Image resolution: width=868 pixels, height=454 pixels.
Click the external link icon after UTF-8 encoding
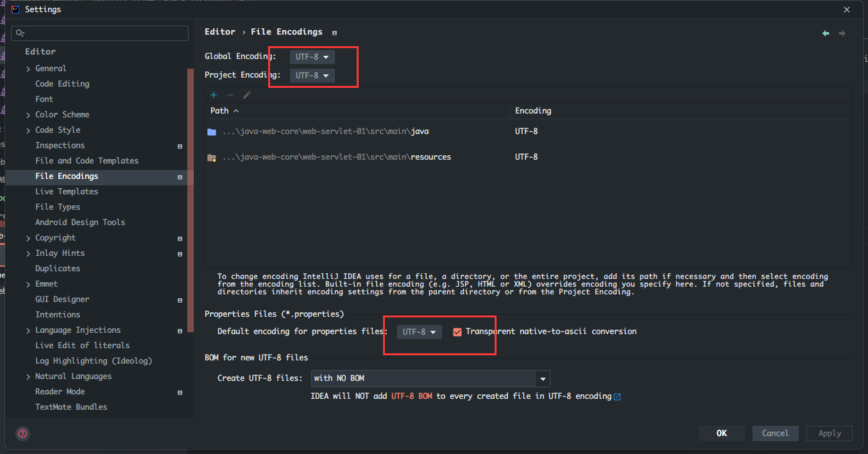617,396
